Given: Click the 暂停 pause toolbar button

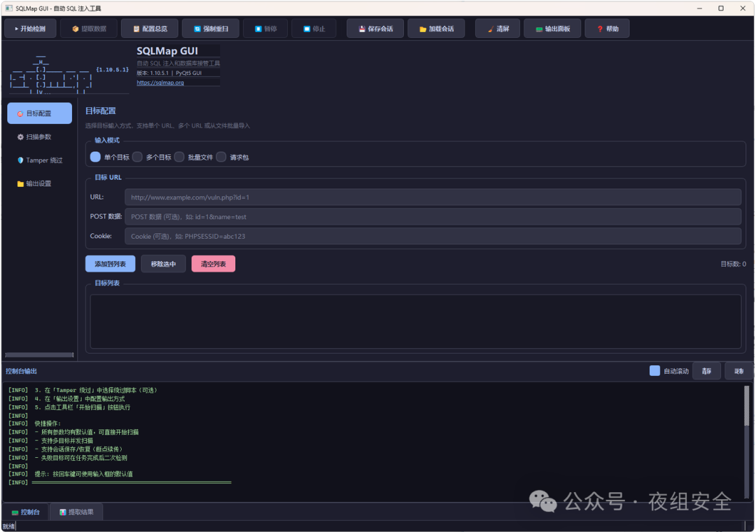Looking at the screenshot, I should click(x=266, y=29).
